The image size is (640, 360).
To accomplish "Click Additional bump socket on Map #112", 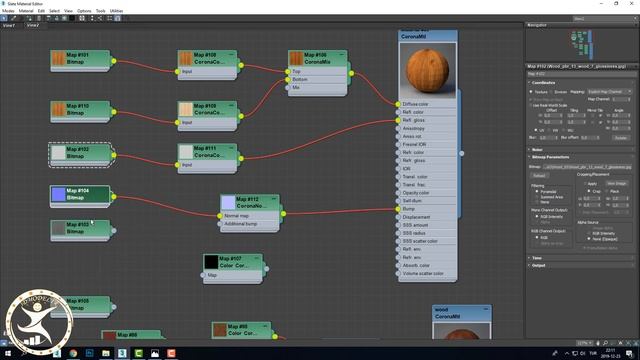I will (220, 224).
